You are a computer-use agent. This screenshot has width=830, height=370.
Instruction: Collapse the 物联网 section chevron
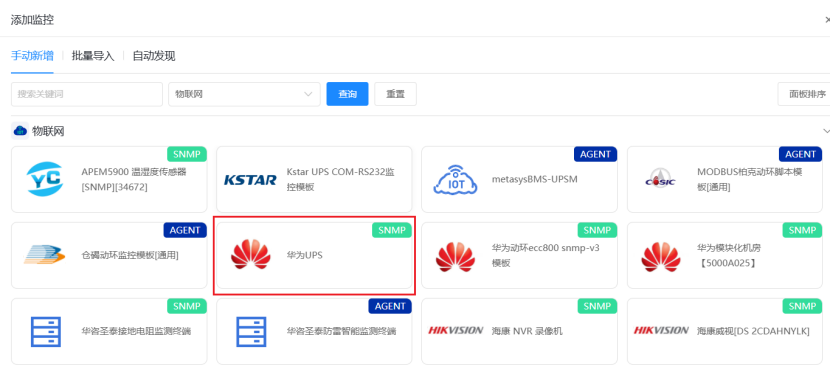[x=826, y=131]
